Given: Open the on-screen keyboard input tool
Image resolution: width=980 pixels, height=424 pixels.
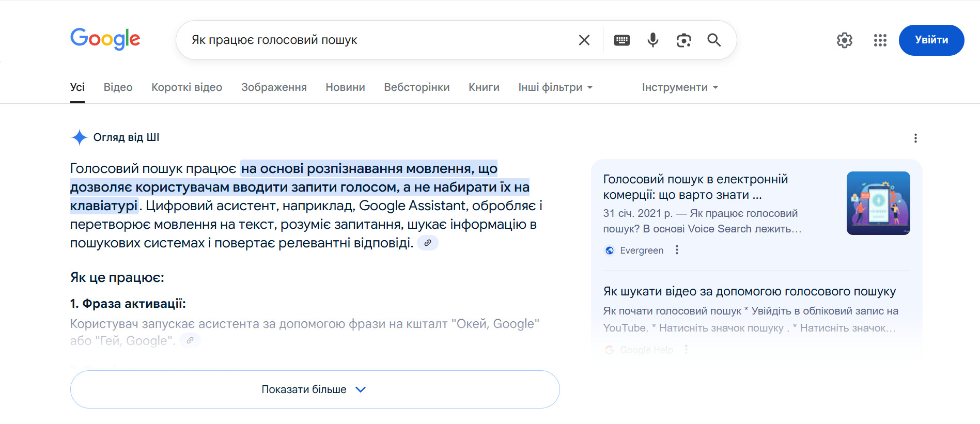Looking at the screenshot, I should pyautogui.click(x=622, y=40).
